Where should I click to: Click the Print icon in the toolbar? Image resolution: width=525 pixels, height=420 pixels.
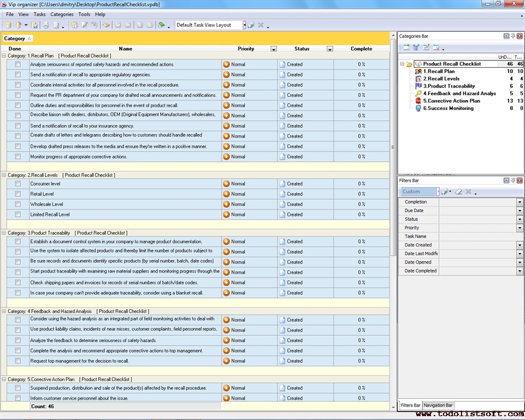click(46, 25)
